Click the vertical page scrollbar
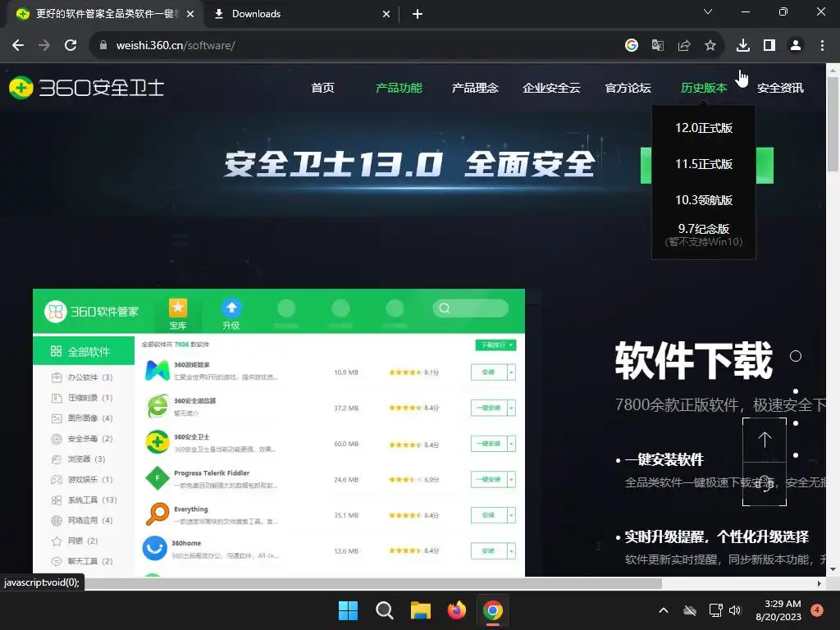840x630 pixels. (833, 125)
